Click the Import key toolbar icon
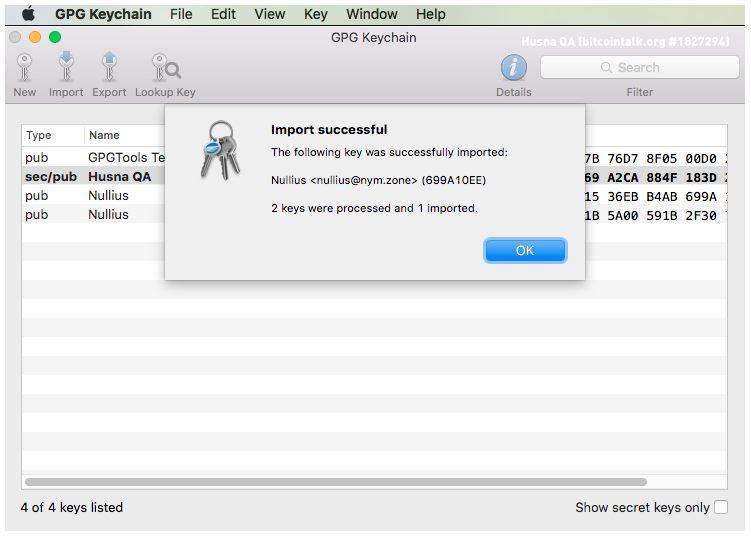The width and height of the screenshot is (751, 537). point(66,67)
